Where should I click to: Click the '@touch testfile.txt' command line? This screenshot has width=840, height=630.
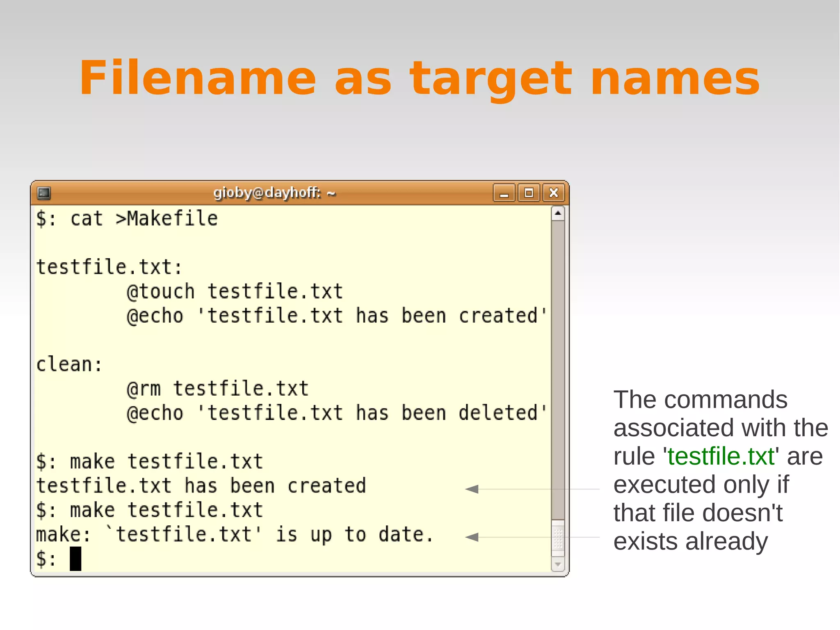235,291
